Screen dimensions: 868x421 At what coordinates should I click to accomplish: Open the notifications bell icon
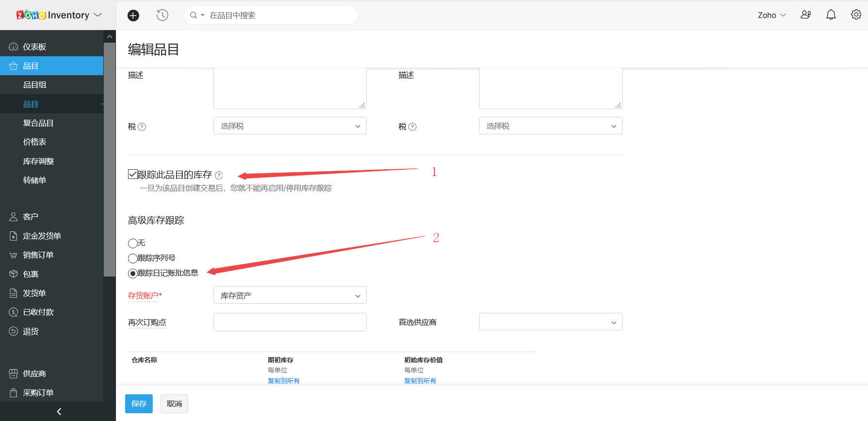click(831, 15)
